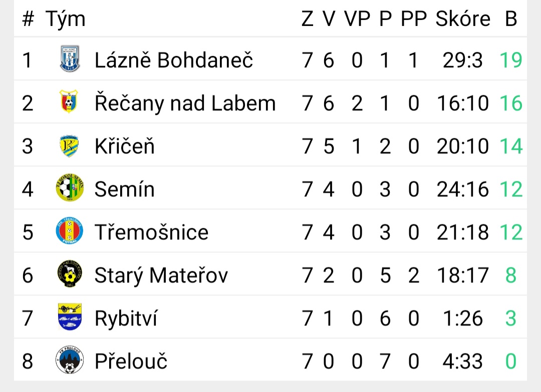Open the Třemošnice team name link
Image resolution: width=541 pixels, height=392 pixels.
click(x=151, y=232)
